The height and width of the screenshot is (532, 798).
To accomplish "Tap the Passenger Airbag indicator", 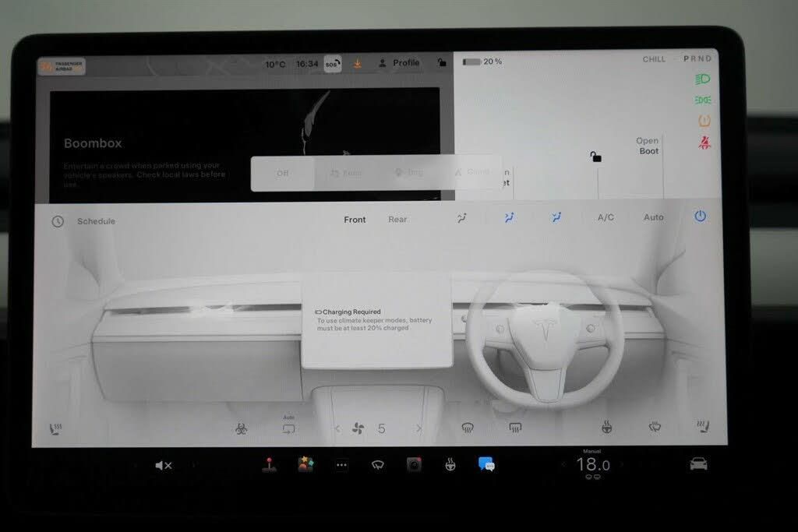I will [x=62, y=66].
